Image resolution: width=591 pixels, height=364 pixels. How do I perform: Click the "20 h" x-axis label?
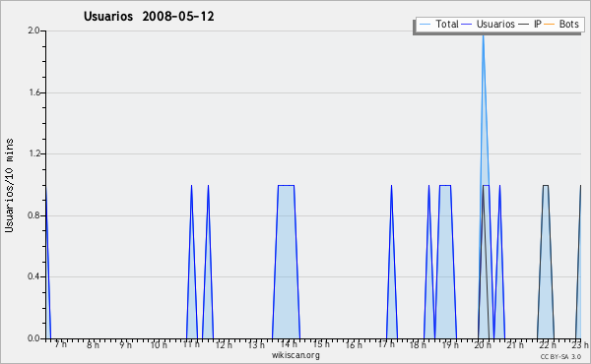tap(483, 344)
